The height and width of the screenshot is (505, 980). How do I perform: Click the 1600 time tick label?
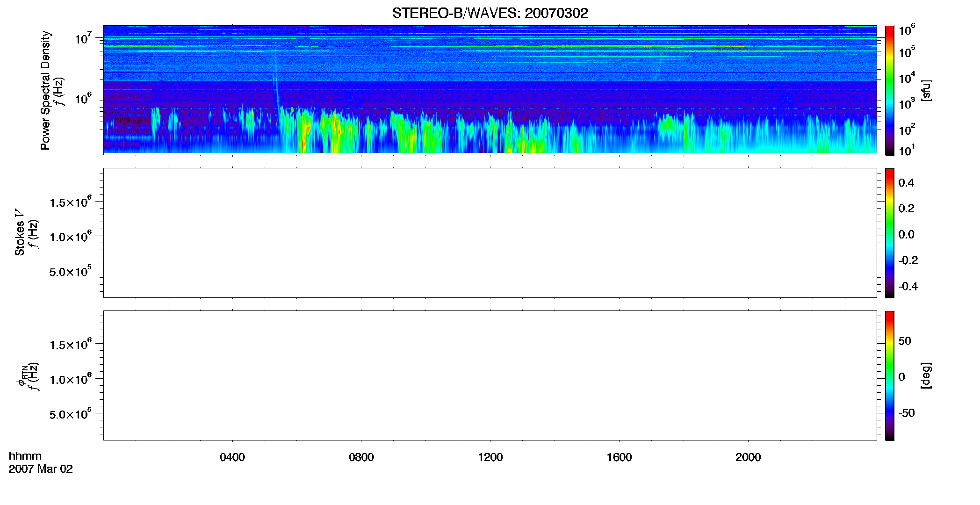tap(620, 457)
